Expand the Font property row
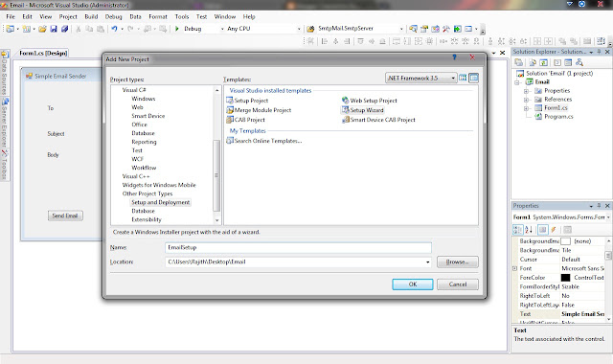The height and width of the screenshot is (364, 613). pyautogui.click(x=515, y=268)
